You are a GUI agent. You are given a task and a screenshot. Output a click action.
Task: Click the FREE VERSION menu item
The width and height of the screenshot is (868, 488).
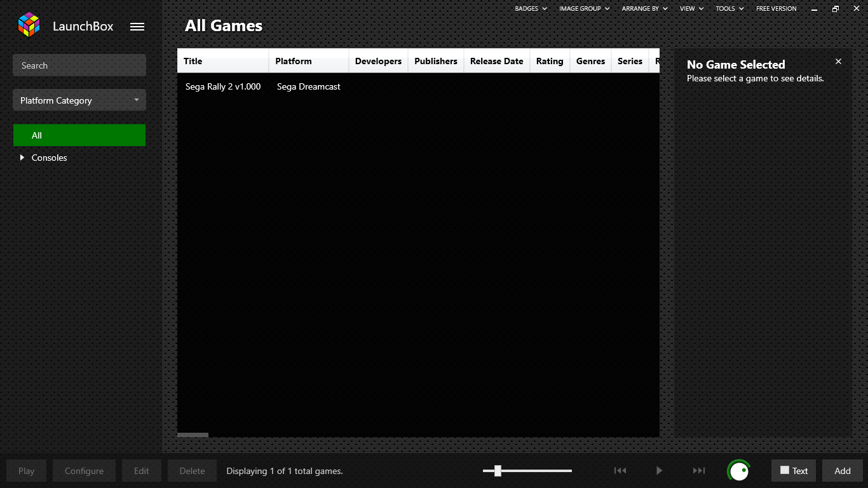point(776,9)
